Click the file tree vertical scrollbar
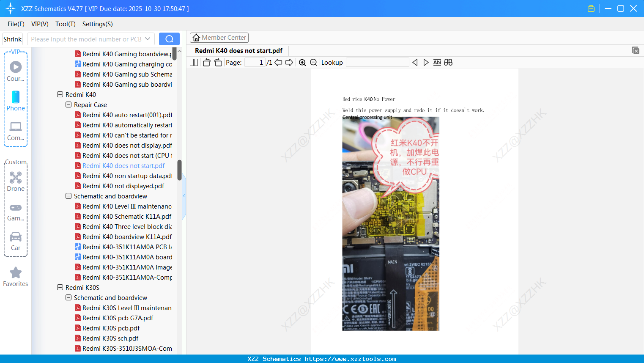The image size is (644, 363). (x=179, y=170)
